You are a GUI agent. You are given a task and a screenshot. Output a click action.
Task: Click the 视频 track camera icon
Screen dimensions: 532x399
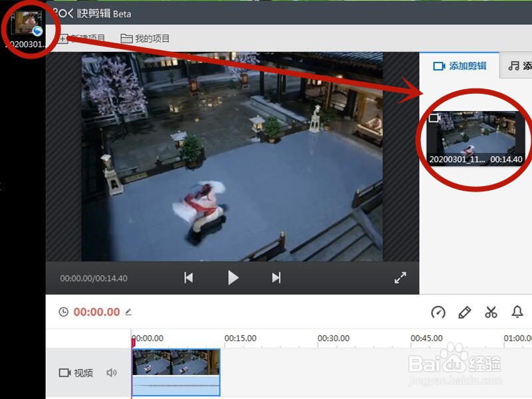[65, 373]
